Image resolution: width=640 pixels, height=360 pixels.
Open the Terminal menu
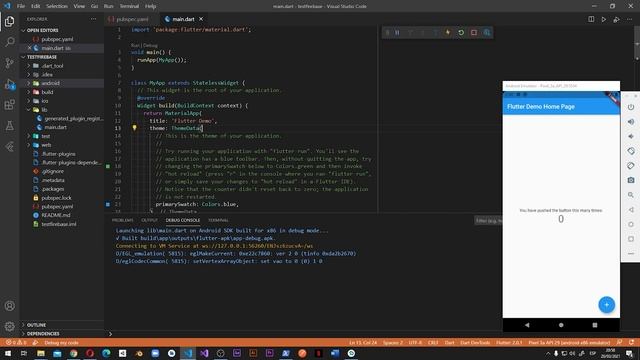pos(129,6)
